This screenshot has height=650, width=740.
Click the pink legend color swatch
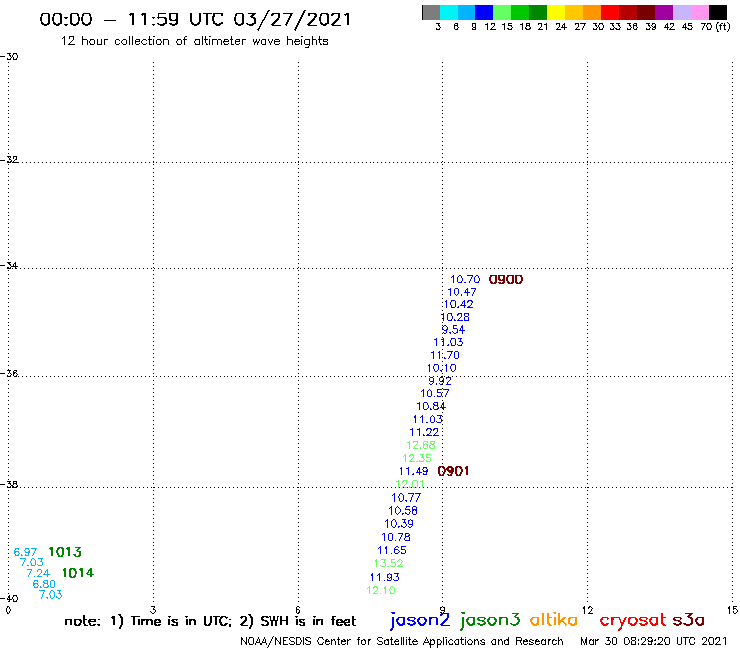tap(699, 12)
